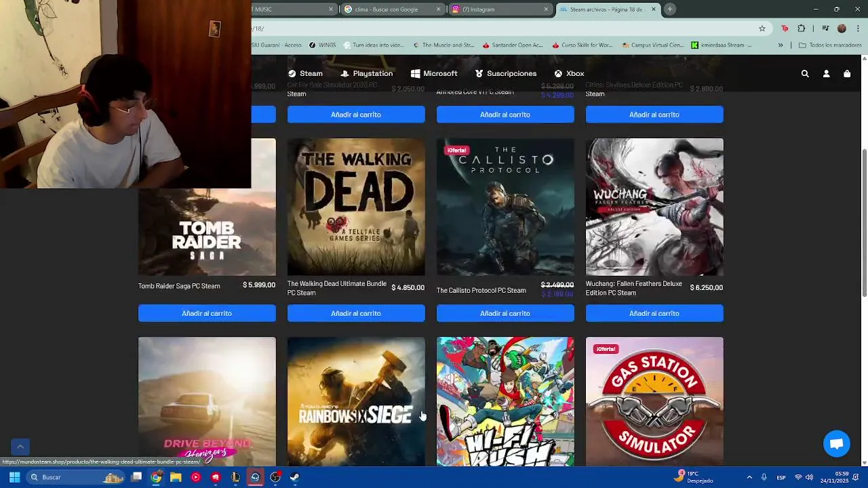Add The Walking Dead Ultimate Bundle to cart

(x=356, y=313)
